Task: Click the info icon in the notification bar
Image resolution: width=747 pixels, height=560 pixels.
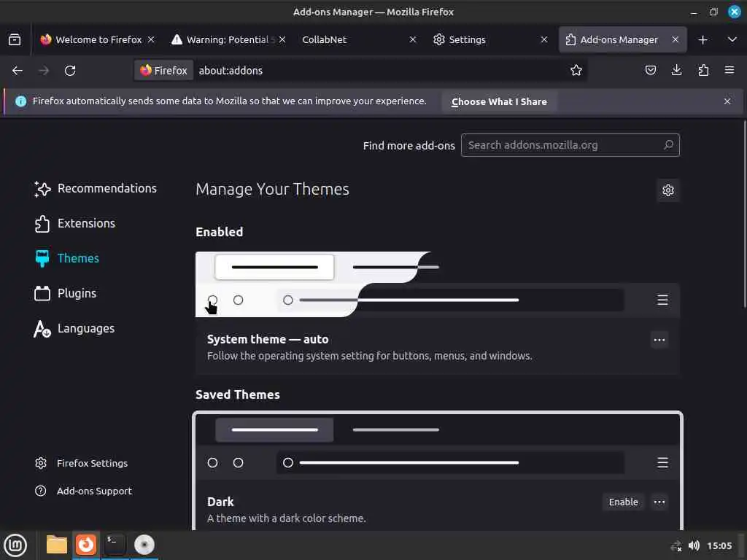Action: [x=21, y=101]
